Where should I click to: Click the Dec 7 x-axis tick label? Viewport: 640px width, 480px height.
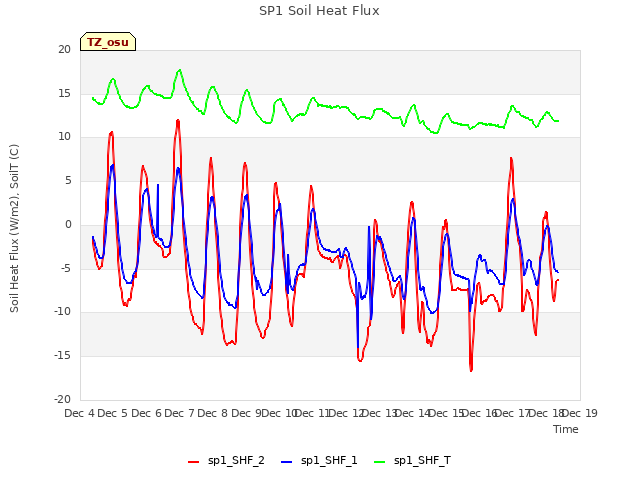(x=179, y=413)
